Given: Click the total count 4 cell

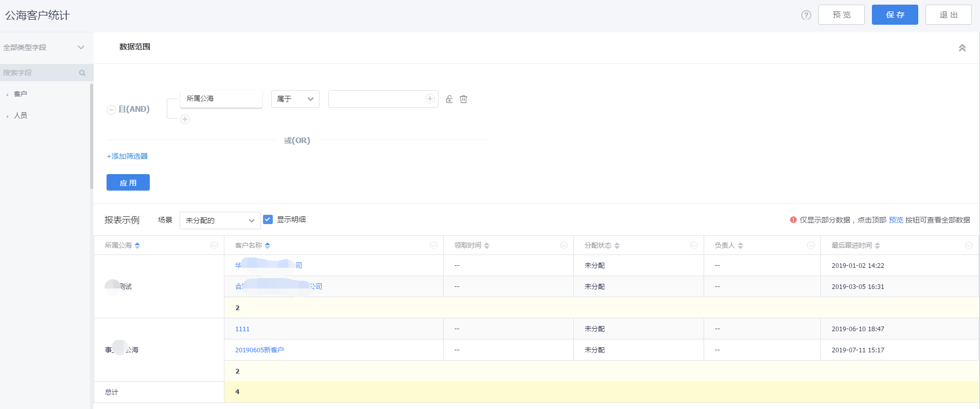Looking at the screenshot, I should pos(601,392).
